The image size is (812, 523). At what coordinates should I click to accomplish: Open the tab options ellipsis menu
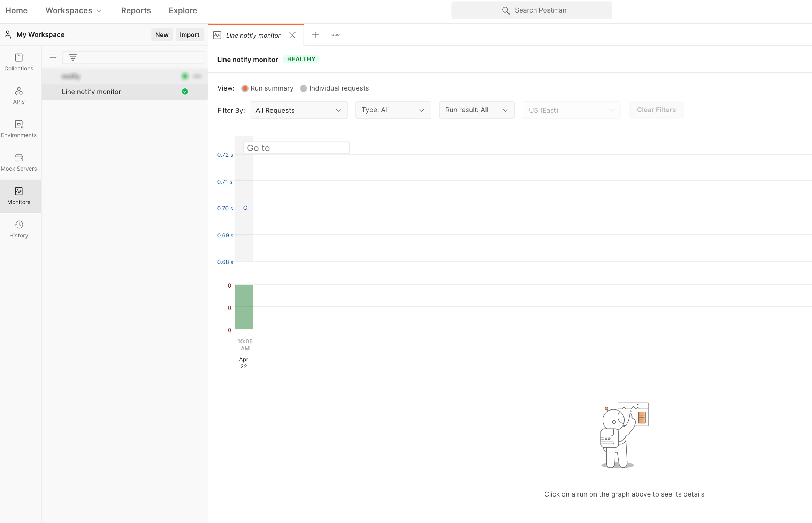(336, 35)
